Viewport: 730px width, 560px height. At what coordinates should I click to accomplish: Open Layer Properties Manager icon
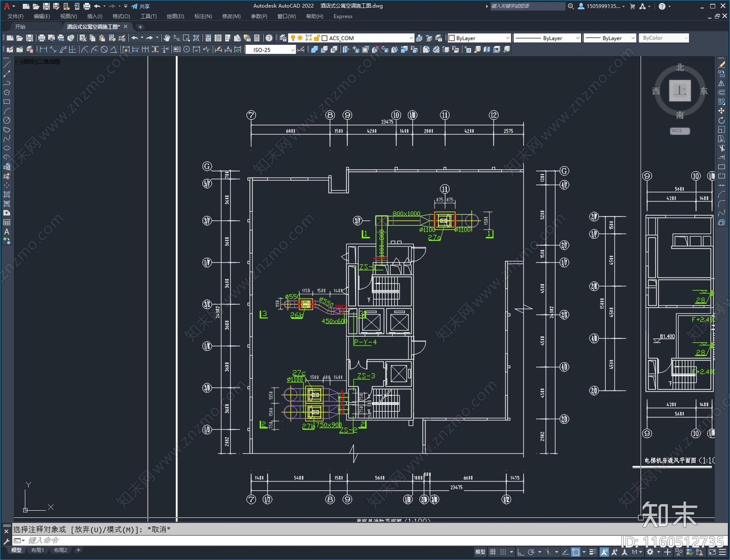coord(283,38)
